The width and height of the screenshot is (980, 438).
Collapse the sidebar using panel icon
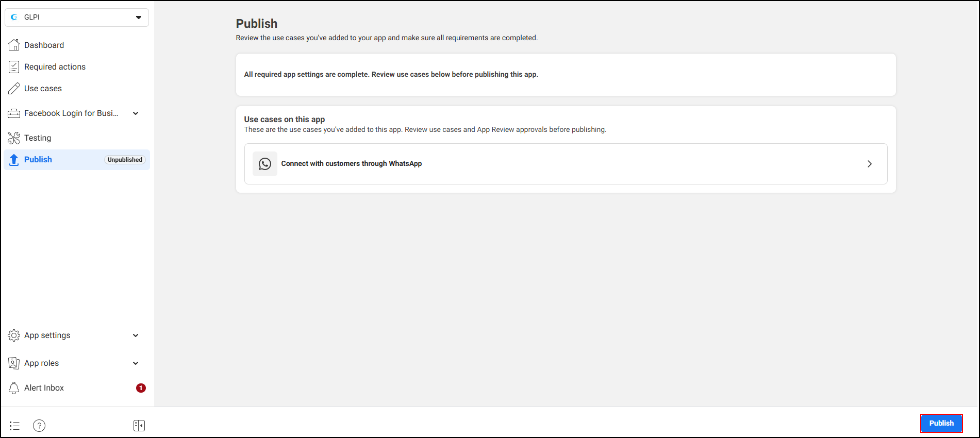[139, 426]
